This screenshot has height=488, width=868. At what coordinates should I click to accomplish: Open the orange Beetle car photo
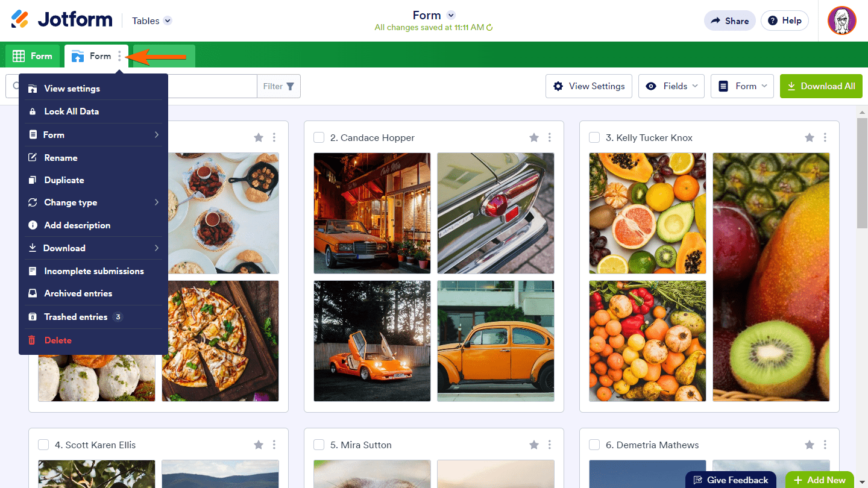495,341
